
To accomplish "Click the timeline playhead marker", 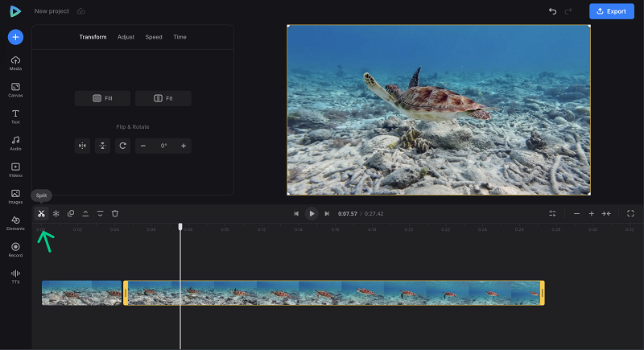I will tap(180, 227).
